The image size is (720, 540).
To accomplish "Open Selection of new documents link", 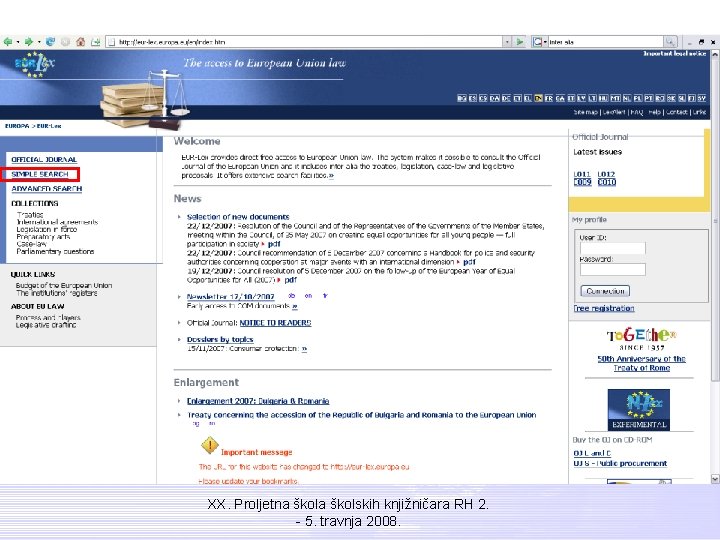I will tap(238, 217).
